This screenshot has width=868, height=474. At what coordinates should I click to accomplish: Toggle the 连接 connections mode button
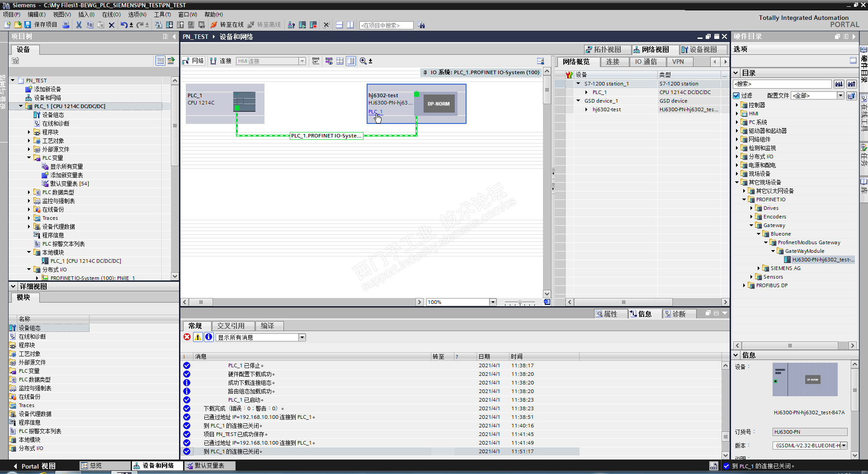pos(221,61)
